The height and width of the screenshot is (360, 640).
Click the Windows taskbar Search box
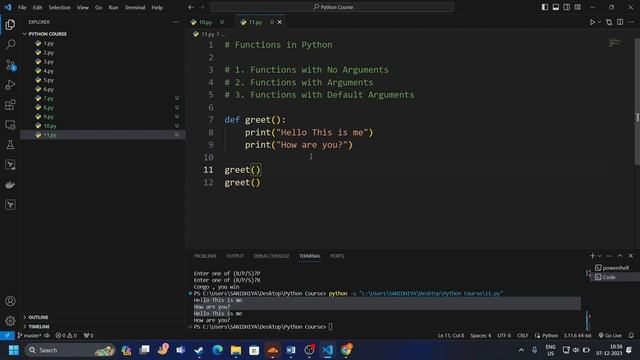[x=70, y=350]
